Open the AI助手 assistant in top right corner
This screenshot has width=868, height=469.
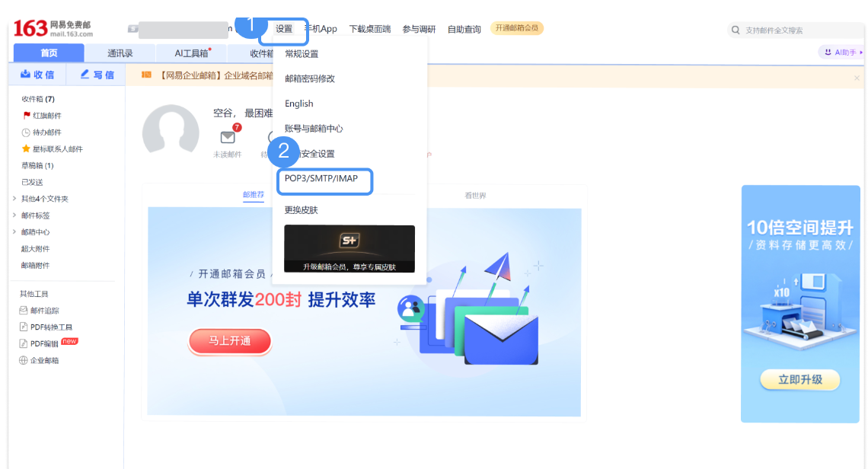[x=841, y=52]
